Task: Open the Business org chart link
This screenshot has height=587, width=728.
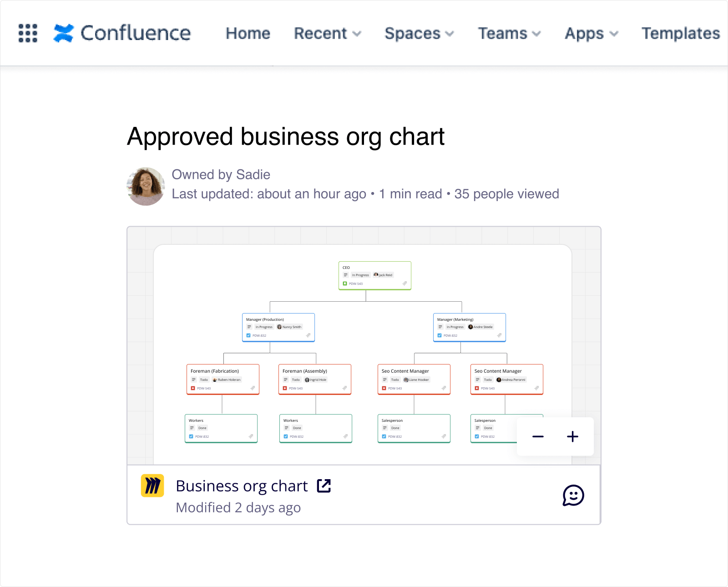Action: 242,486
